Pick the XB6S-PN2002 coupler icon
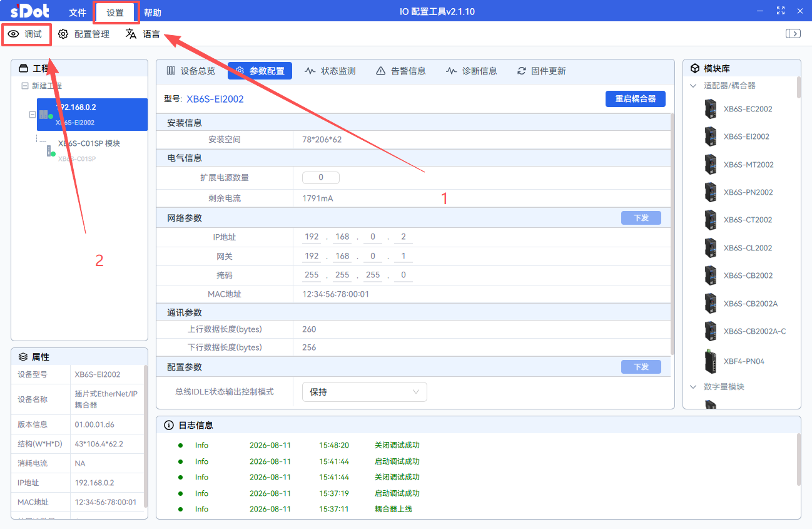The image size is (812, 529). (x=710, y=192)
